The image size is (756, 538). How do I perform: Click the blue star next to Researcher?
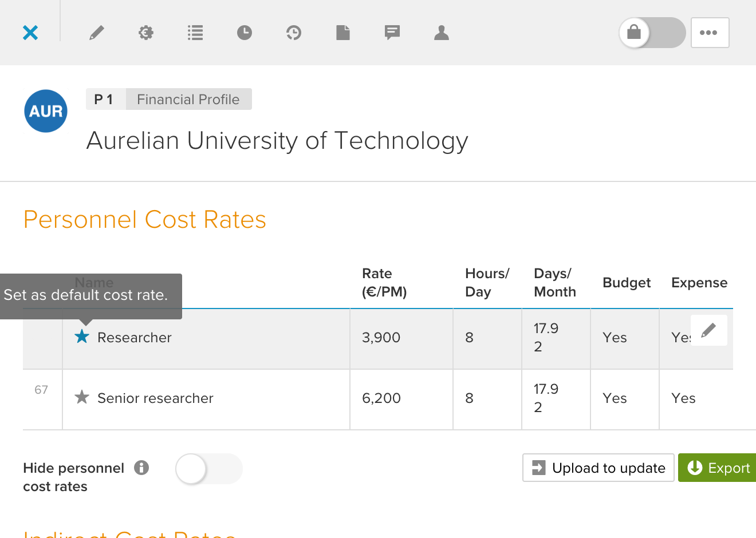tap(82, 337)
